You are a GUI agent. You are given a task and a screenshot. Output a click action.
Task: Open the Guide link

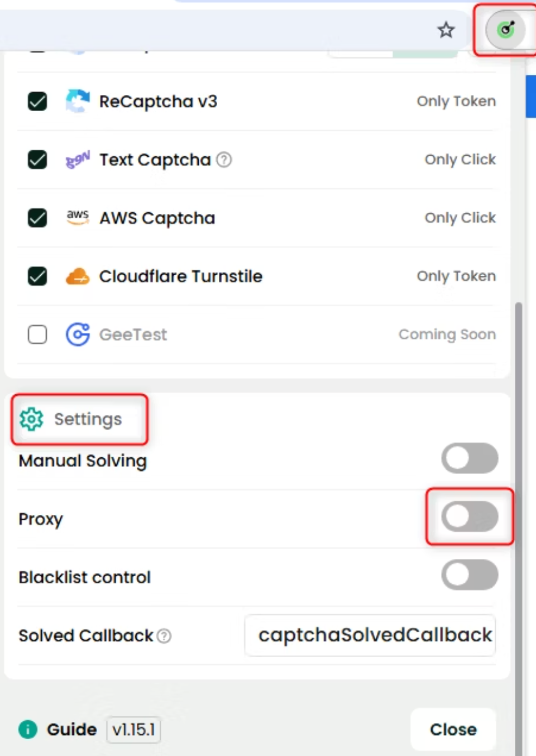point(71,729)
